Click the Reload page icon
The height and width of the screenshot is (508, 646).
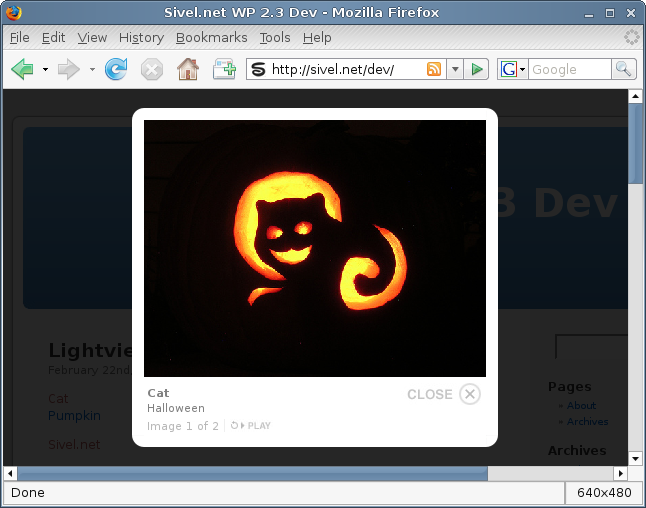pyautogui.click(x=116, y=69)
